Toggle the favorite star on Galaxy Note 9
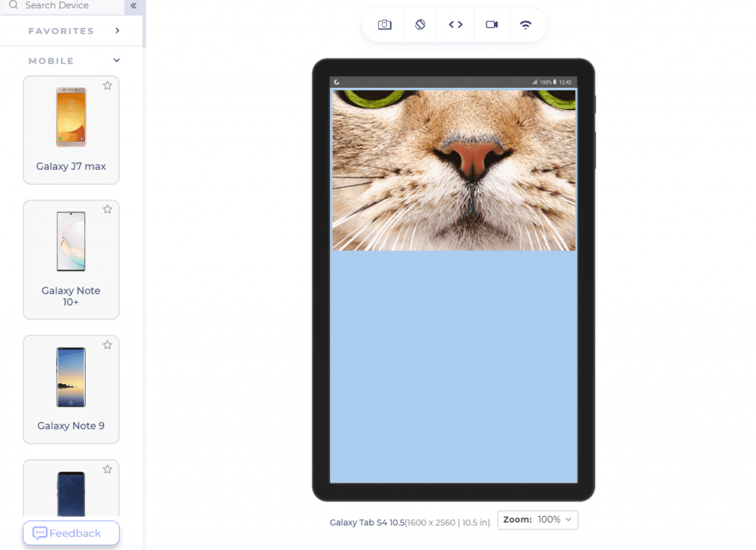Image resolution: width=756 pixels, height=550 pixels. [107, 345]
